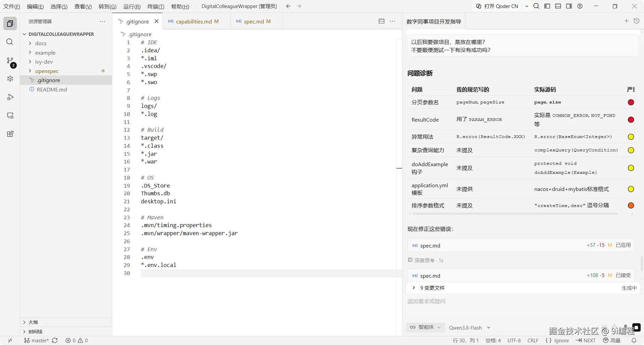The image size is (644, 345).
Task: Open the spec.md card marked 已应用
Action: (x=521, y=245)
